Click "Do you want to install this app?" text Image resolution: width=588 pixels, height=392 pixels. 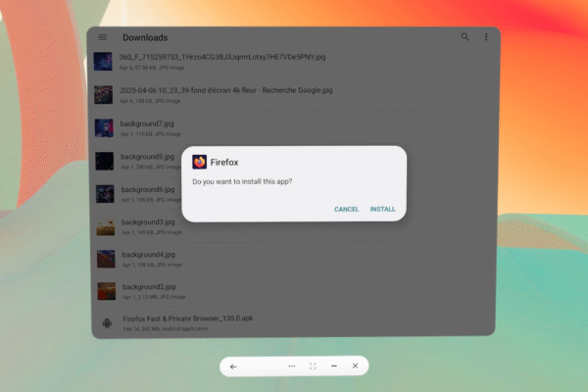[x=242, y=181]
